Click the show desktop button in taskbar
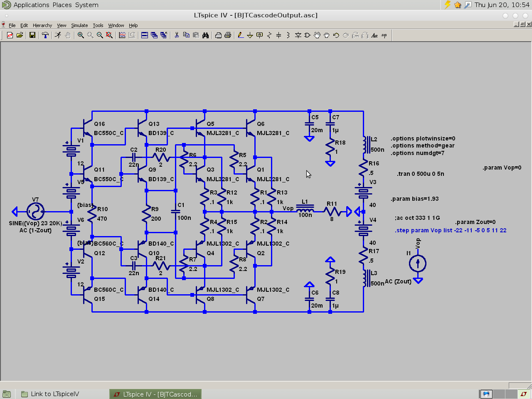 pyautogui.click(x=6, y=394)
